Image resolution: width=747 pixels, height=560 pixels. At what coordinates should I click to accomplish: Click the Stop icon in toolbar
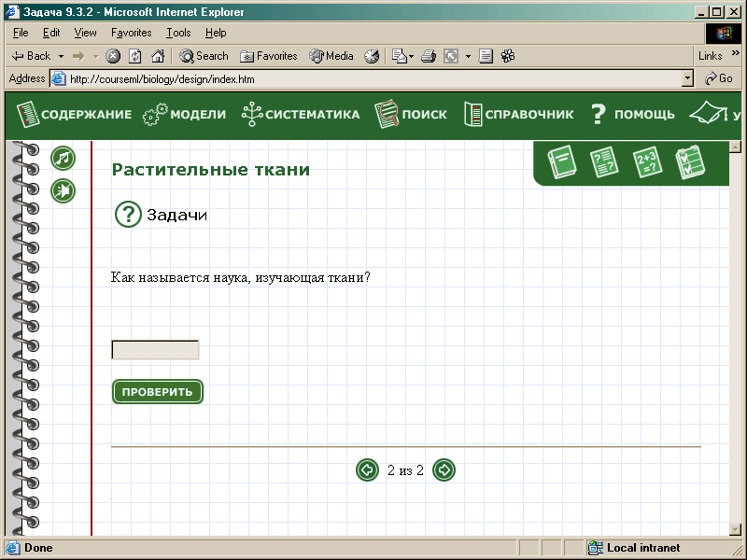click(113, 56)
